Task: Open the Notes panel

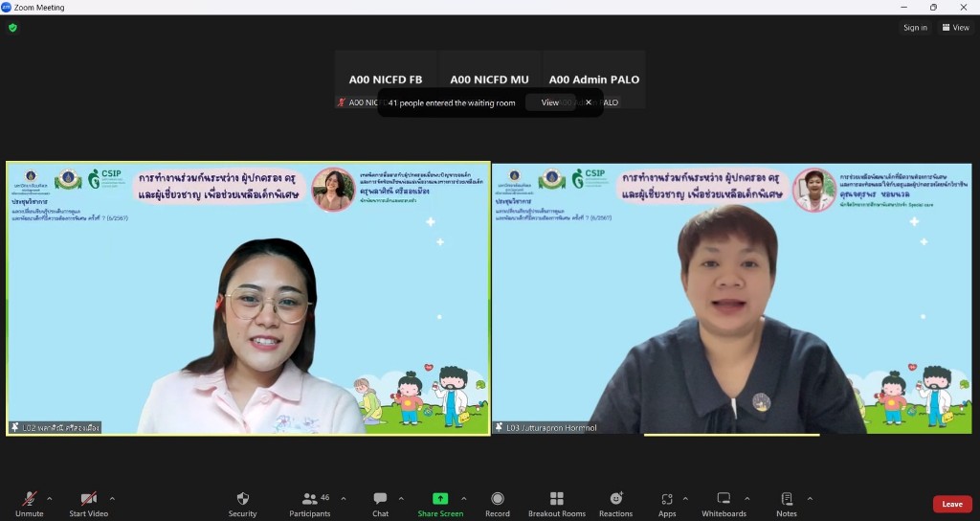Action: coord(787,504)
